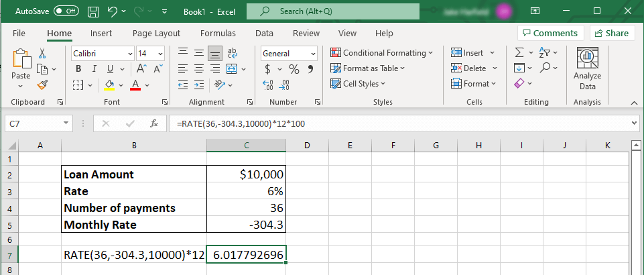Click the Wrap Text icon
The height and width of the screenshot is (275, 644).
233,53
